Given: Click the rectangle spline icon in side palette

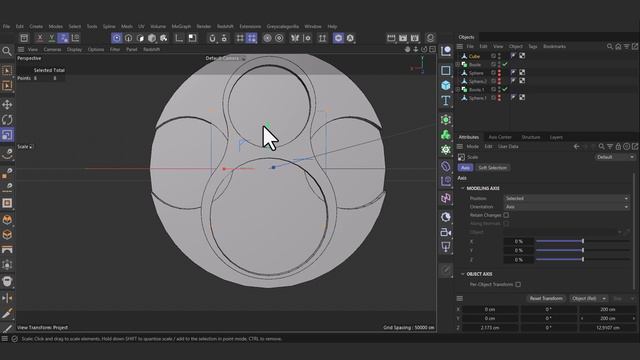Looking at the screenshot, I should 446,70.
